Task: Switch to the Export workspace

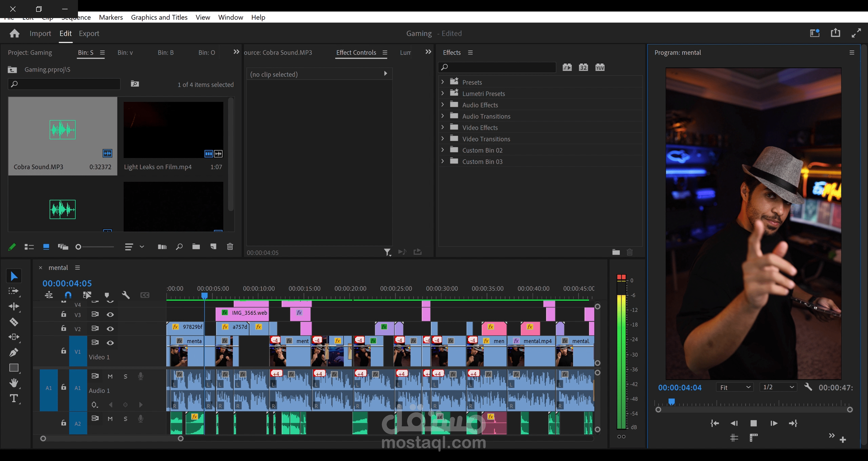Action: (89, 33)
